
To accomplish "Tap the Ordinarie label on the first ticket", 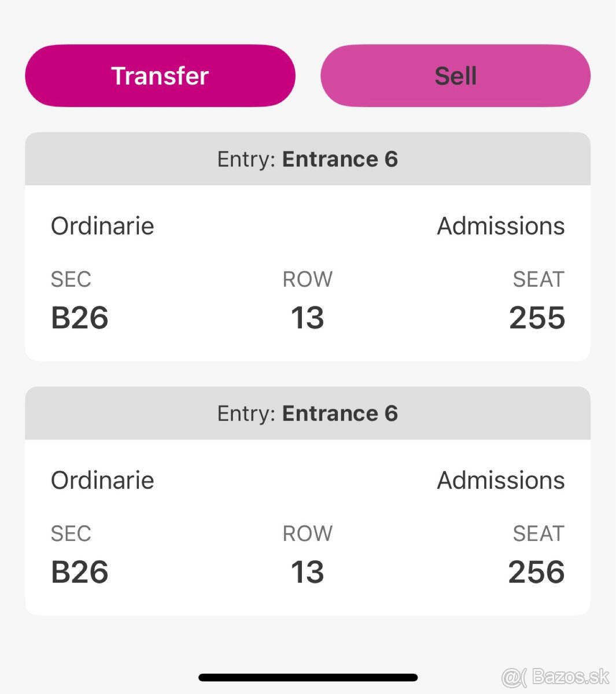I will point(102,226).
